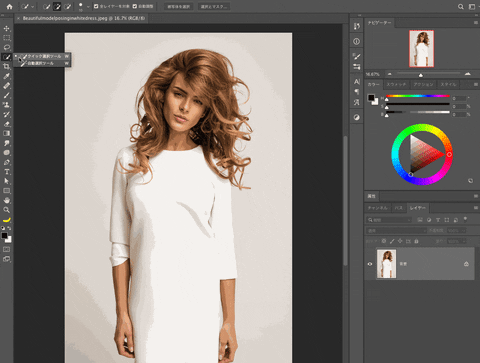Viewport: 480px width, 363px height.
Task: Select the Move tool
Action: (7, 28)
